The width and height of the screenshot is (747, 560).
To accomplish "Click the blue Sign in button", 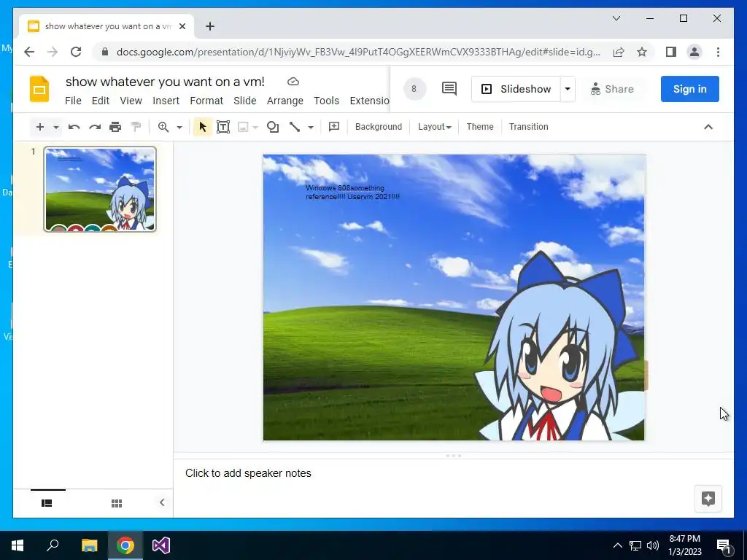I will pos(690,89).
